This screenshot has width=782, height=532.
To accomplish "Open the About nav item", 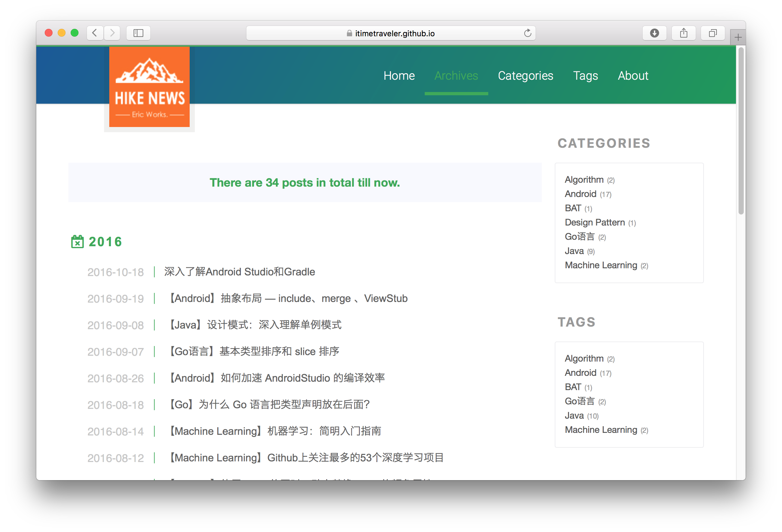I will (633, 76).
